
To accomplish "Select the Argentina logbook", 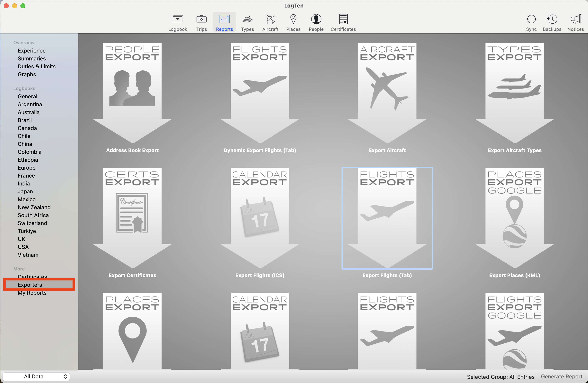I will (30, 104).
